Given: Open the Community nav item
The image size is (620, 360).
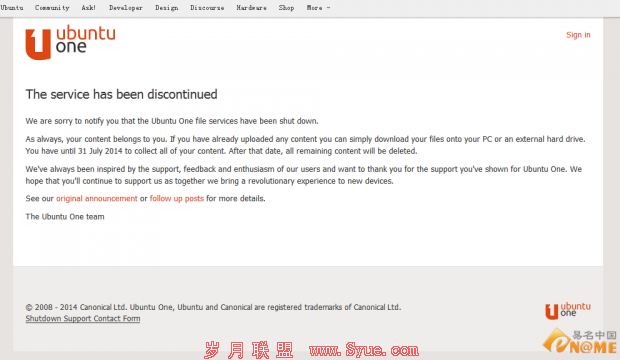Looking at the screenshot, I should (x=52, y=8).
